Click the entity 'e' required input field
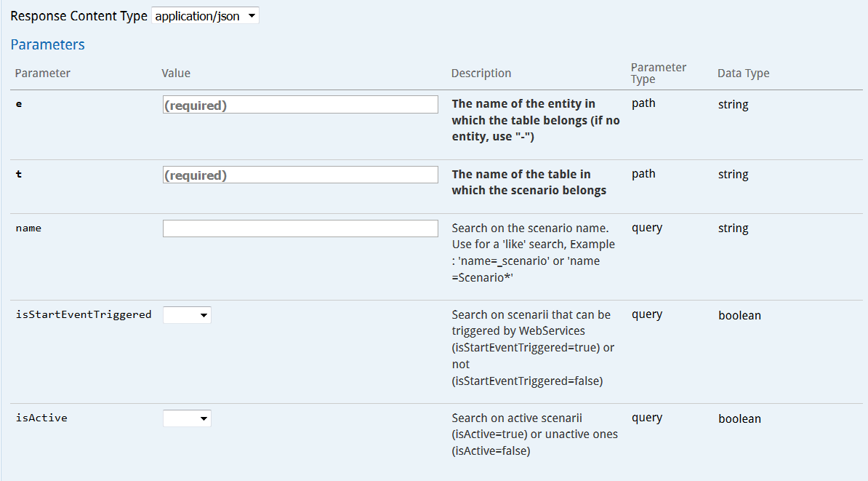Viewport: 868px width, 481px height. coord(300,105)
